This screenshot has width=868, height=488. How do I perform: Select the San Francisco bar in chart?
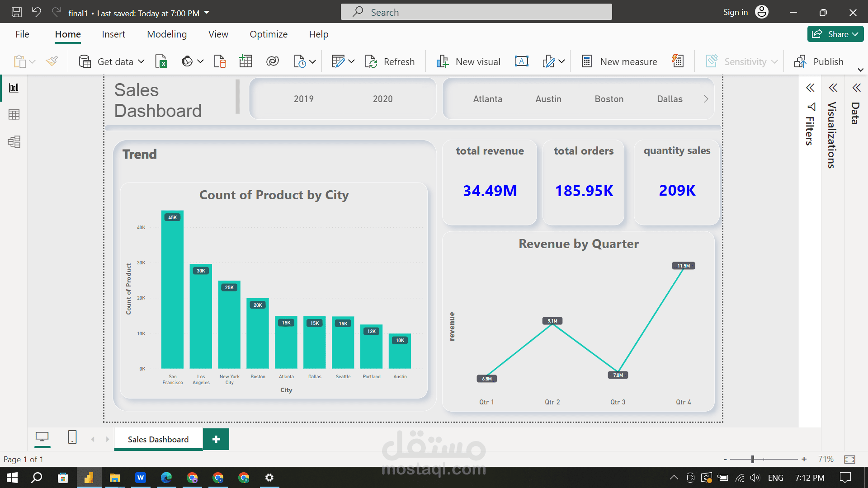pyautogui.click(x=172, y=290)
